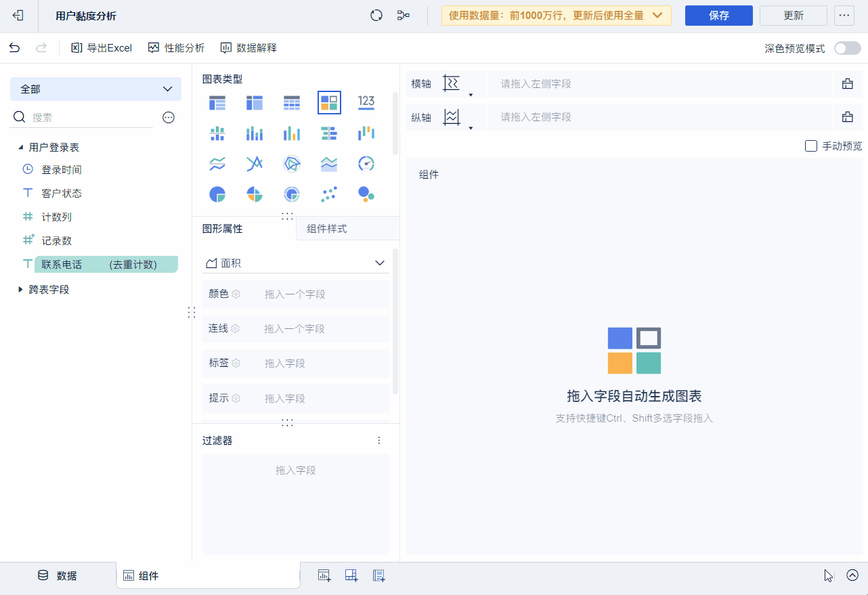868x595 pixels.
Task: Pick the stacked column chart type
Action: pyautogui.click(x=255, y=133)
